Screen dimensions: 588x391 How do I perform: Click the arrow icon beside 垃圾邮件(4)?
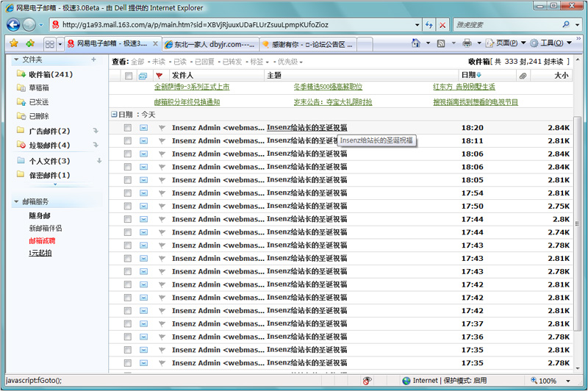click(x=96, y=145)
